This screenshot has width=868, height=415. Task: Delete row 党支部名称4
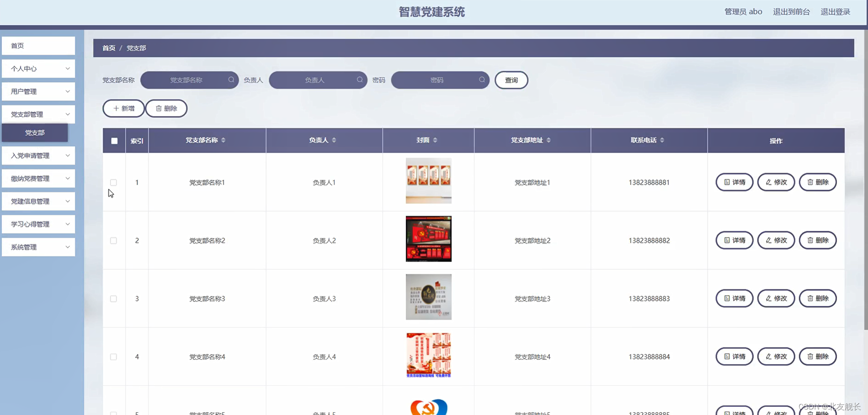pos(818,356)
